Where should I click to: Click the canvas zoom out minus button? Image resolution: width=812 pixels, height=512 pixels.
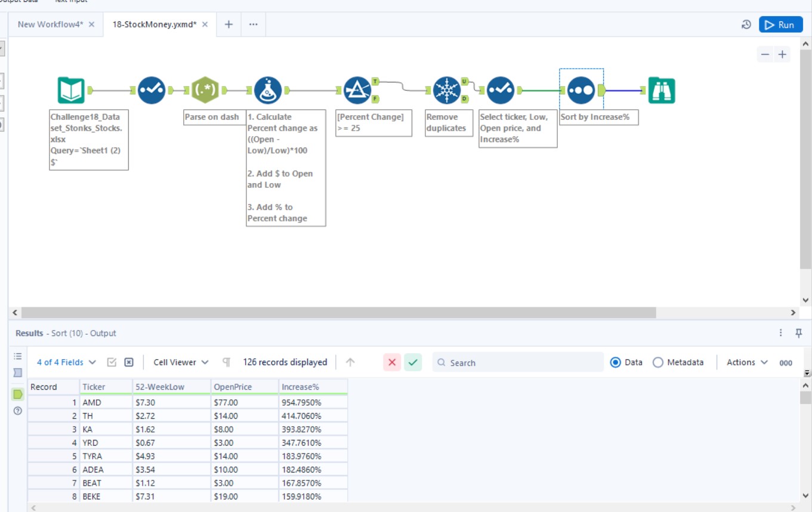click(765, 55)
